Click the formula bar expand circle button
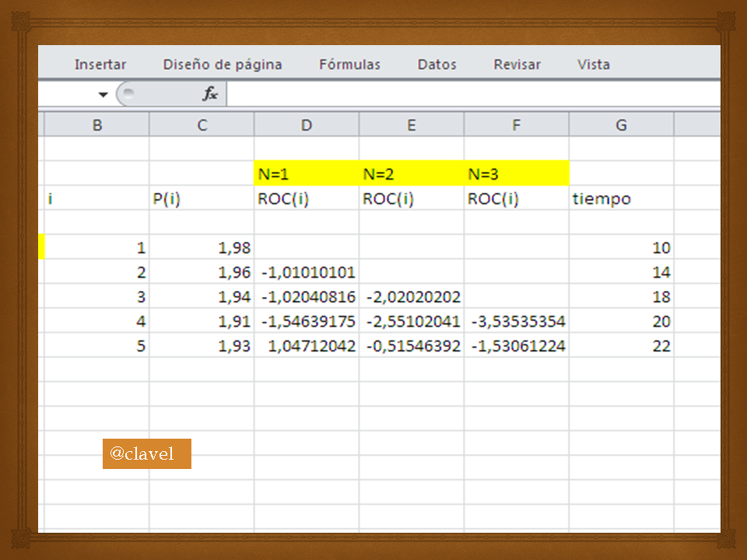The image size is (747, 560). (x=128, y=93)
